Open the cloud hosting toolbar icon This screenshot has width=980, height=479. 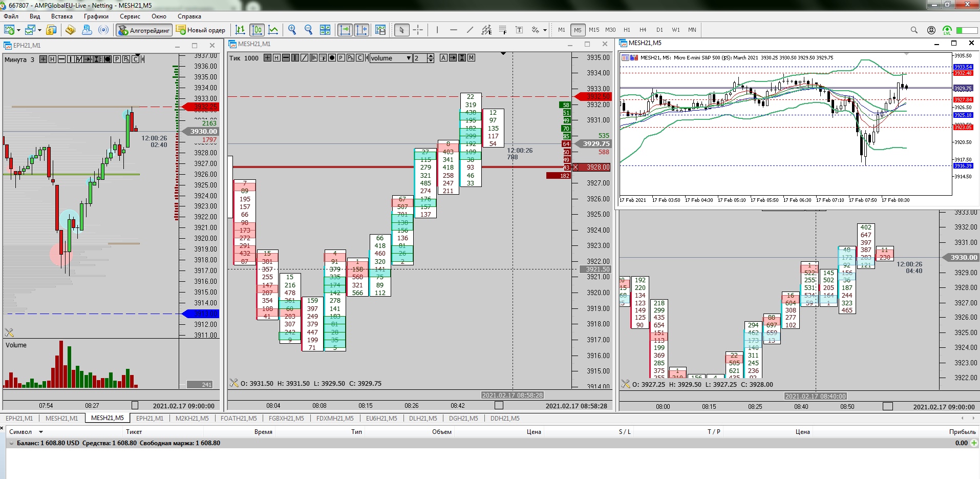(x=87, y=30)
